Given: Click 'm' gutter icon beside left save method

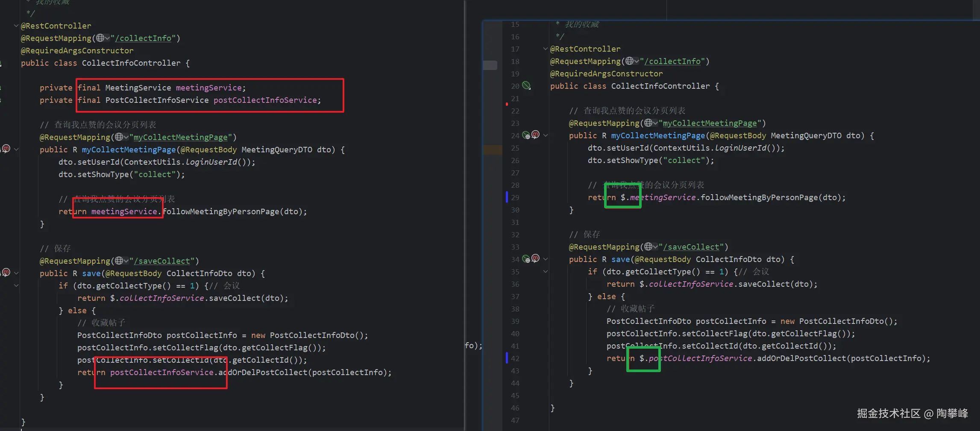Looking at the screenshot, I should coord(6,272).
